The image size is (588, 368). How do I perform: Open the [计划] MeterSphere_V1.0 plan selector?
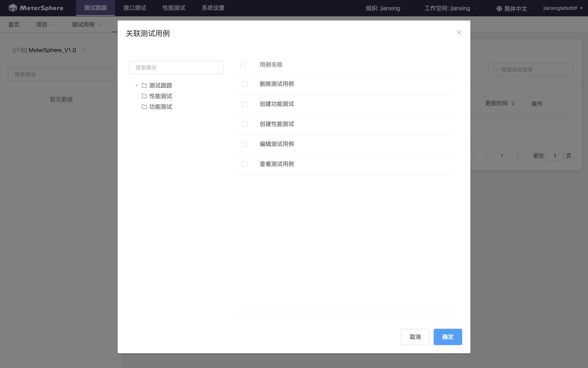tap(49, 50)
